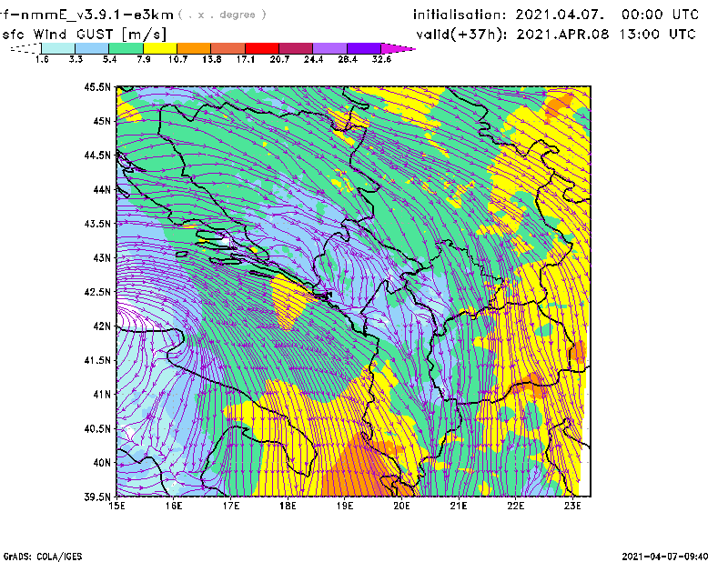Image resolution: width=728 pixels, height=562 pixels.
Task: Click the magenta arrow end of legend
Action: click(x=398, y=48)
